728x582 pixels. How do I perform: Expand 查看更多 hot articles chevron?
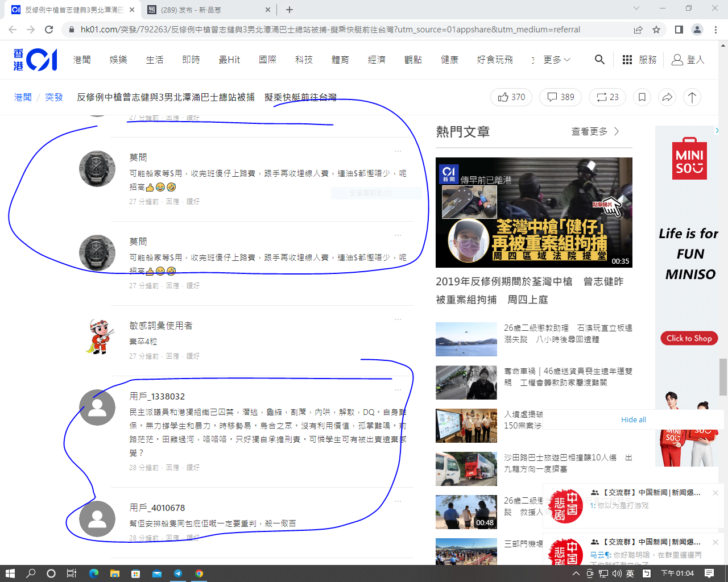(x=617, y=131)
